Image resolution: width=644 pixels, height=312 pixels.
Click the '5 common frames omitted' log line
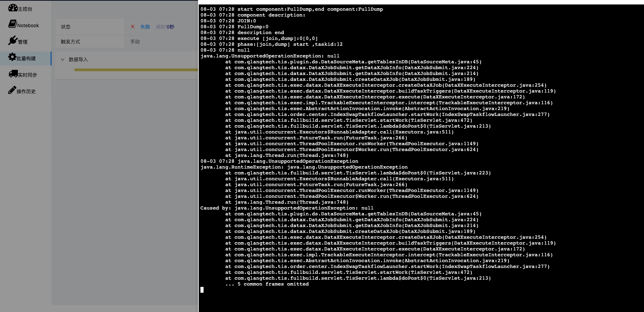click(268, 284)
